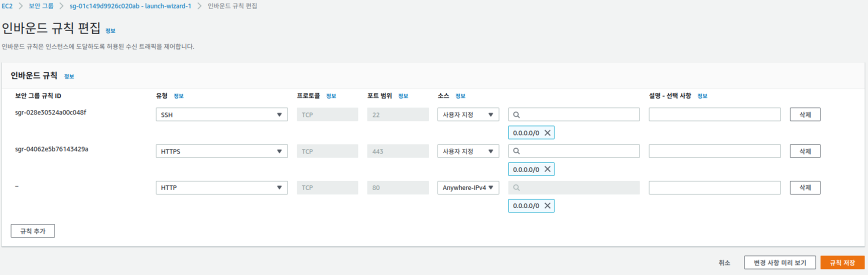Click the SSH rule source search field
Screen dimensions: 868x275
pos(574,115)
